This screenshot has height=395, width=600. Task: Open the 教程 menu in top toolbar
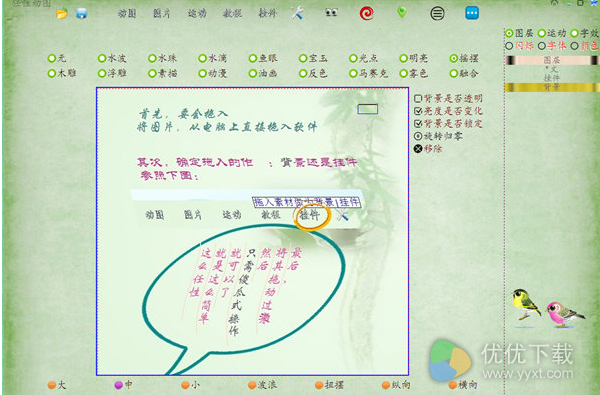tap(232, 13)
